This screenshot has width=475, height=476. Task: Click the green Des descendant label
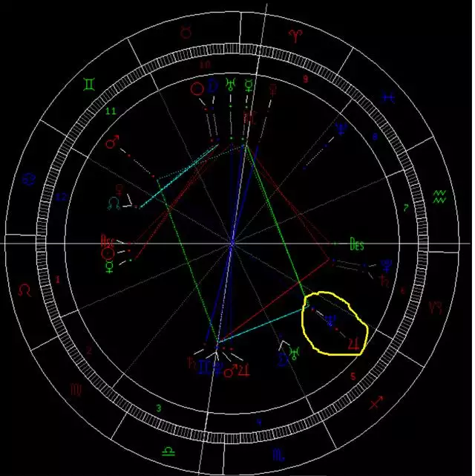[358, 244]
